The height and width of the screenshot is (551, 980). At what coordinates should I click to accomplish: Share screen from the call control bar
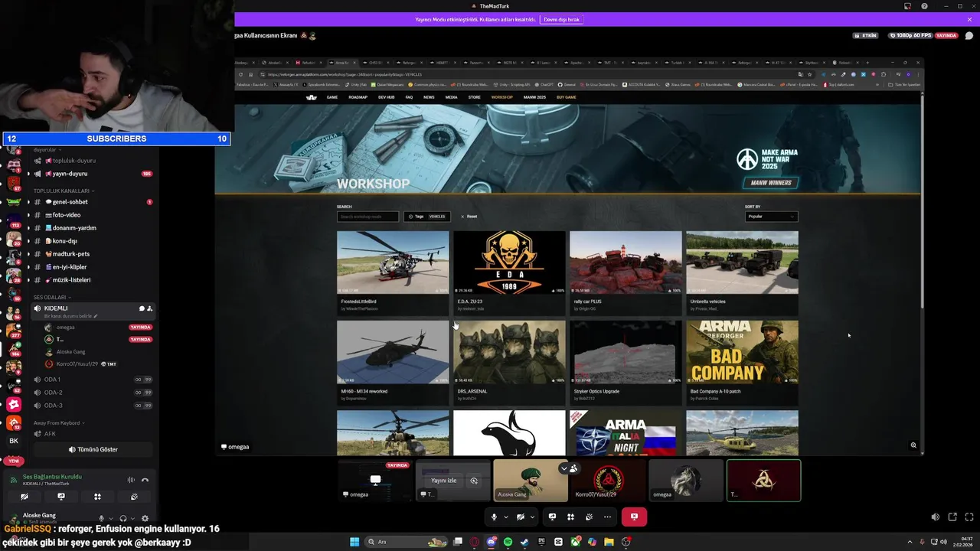(x=552, y=517)
